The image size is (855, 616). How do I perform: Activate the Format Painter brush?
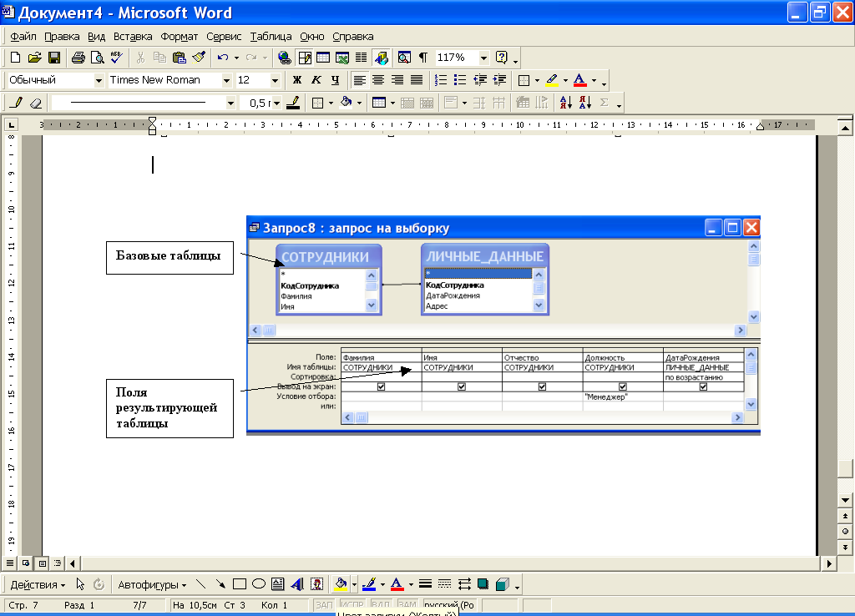[199, 58]
